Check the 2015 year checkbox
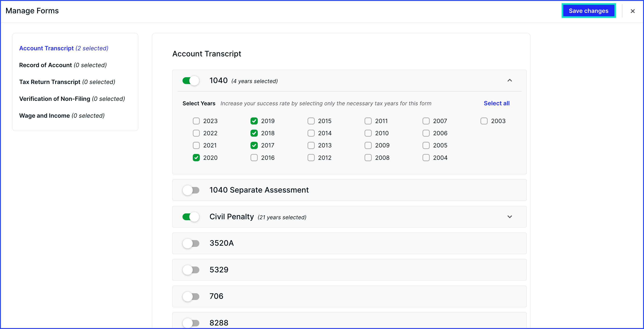This screenshot has width=644, height=329. pyautogui.click(x=311, y=121)
